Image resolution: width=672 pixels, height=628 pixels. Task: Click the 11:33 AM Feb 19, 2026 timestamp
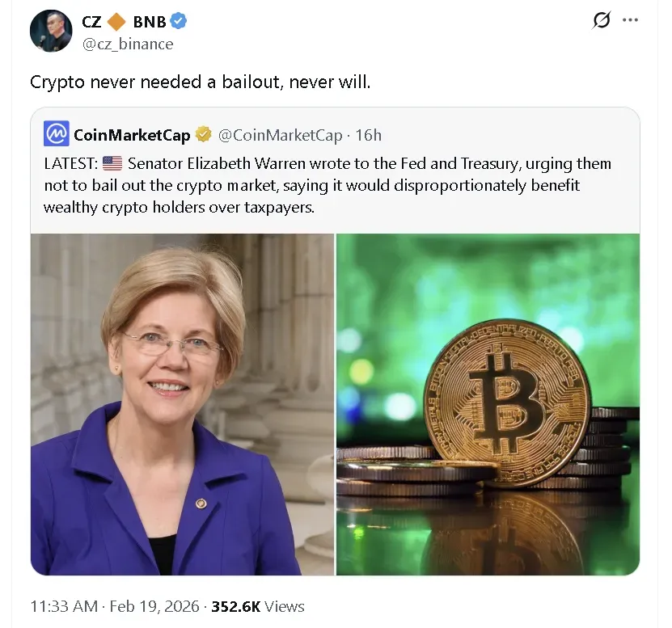115,606
